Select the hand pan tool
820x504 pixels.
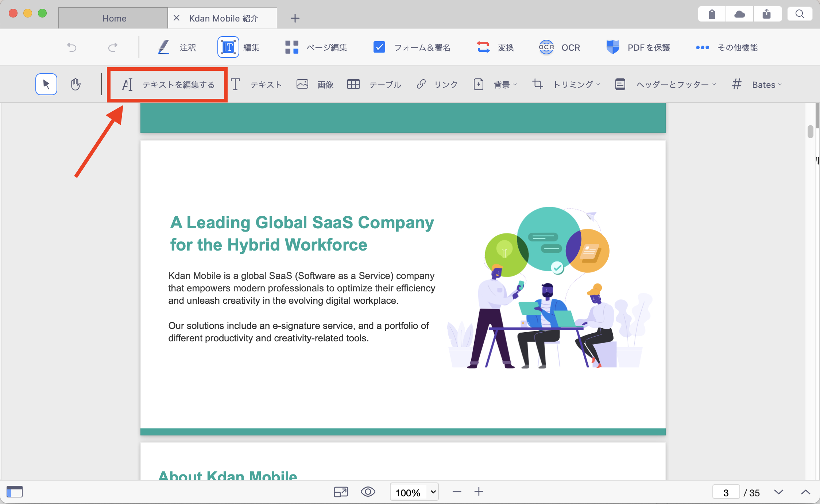(x=76, y=84)
